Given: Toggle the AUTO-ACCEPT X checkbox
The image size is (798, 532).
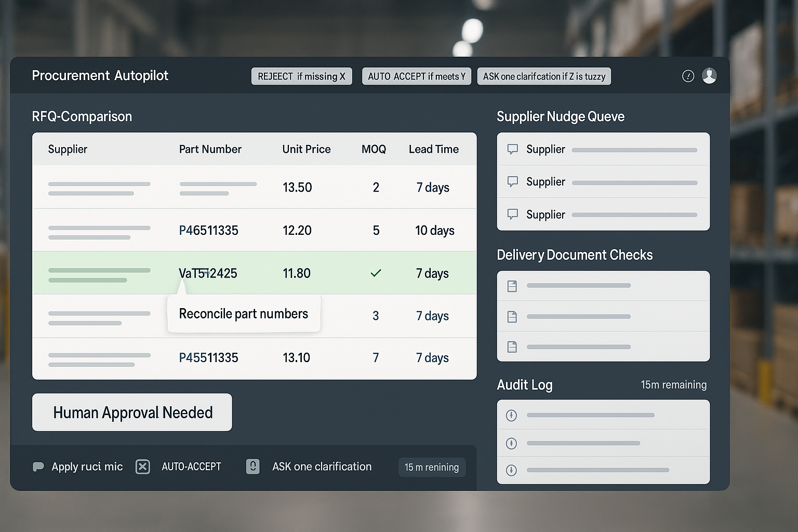Looking at the screenshot, I should [143, 467].
